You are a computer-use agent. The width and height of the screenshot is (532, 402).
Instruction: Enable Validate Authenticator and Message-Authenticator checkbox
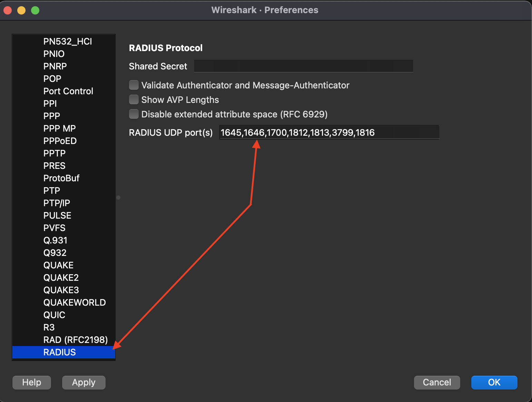134,85
